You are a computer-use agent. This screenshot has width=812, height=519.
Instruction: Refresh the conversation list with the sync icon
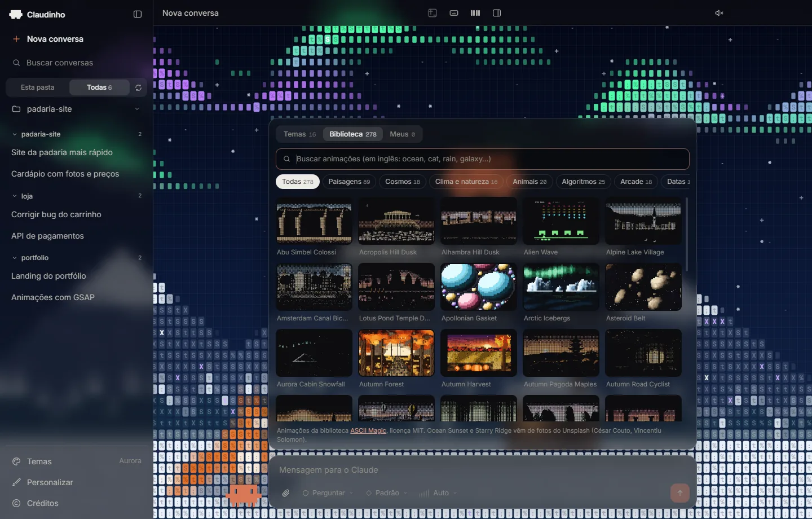pos(138,87)
